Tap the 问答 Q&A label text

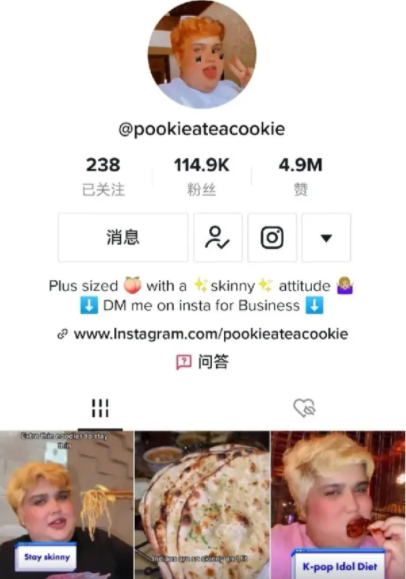(214, 362)
